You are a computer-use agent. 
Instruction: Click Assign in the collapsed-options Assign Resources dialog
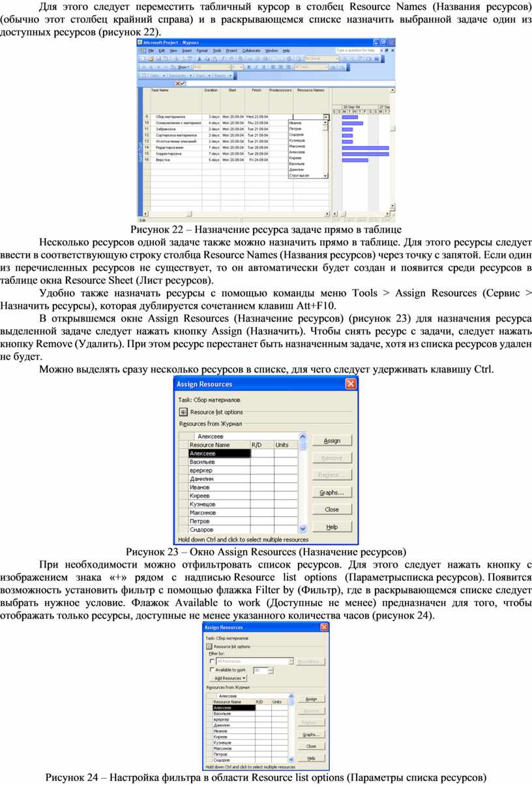[332, 440]
